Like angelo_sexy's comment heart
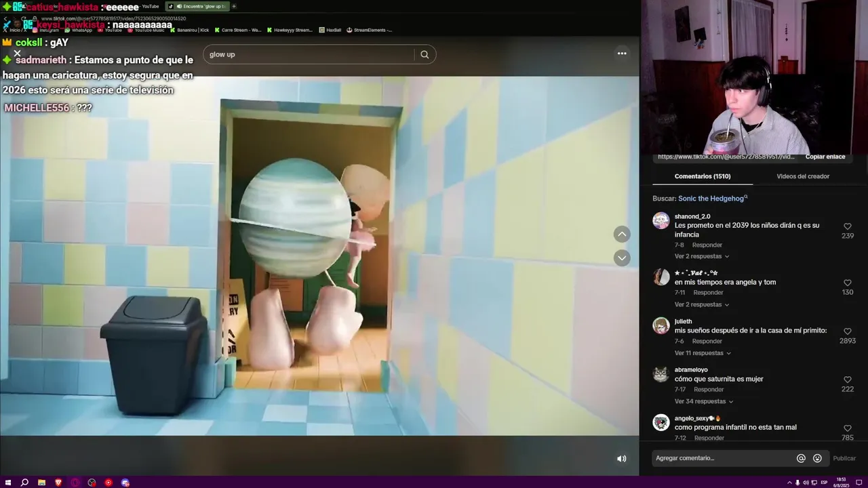Screen dimensions: 868x488 point(847,428)
